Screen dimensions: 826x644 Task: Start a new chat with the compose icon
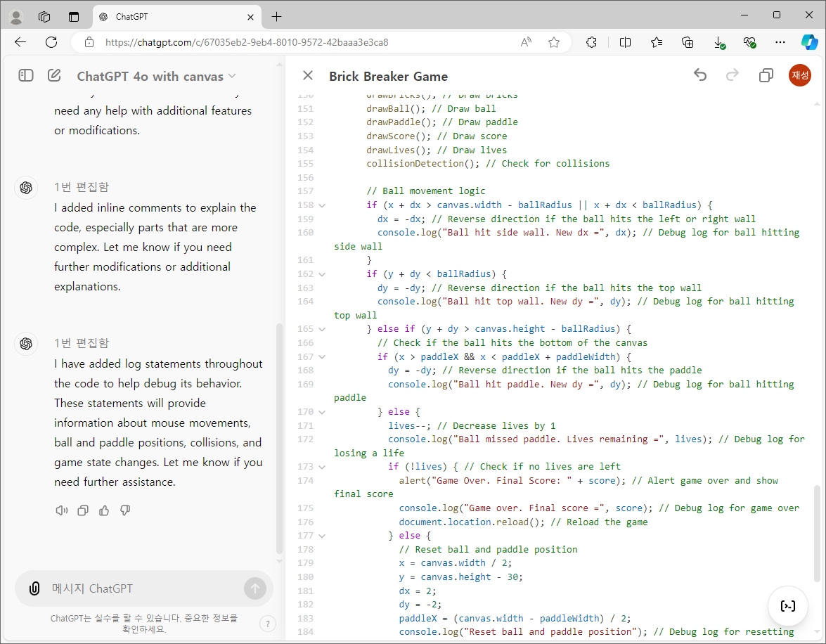pos(54,76)
